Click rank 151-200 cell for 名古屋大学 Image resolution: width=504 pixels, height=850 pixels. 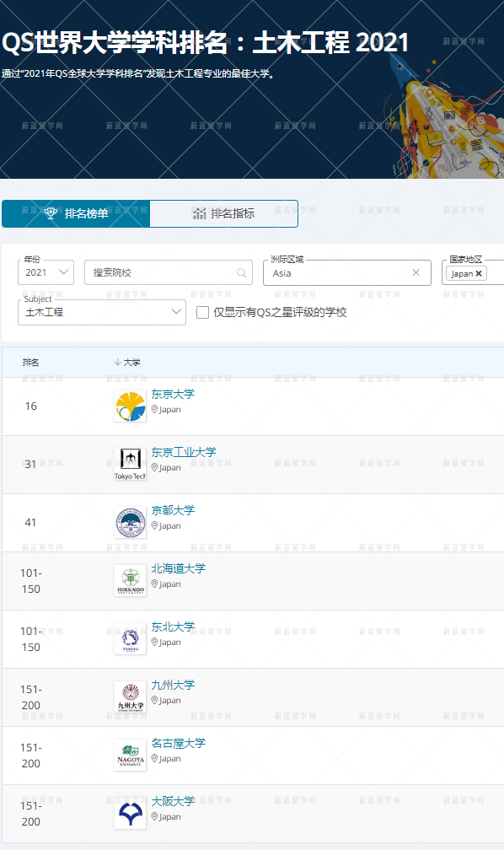point(31,756)
